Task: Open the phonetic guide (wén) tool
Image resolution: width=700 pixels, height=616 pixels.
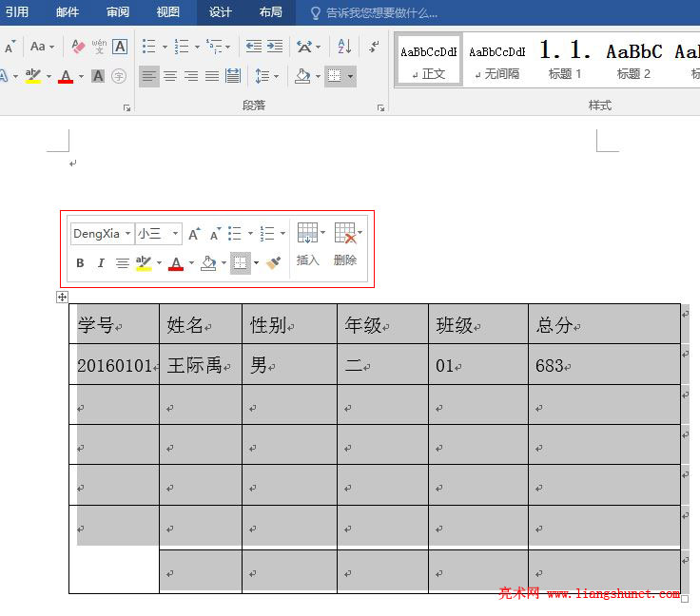Action: pos(99,46)
